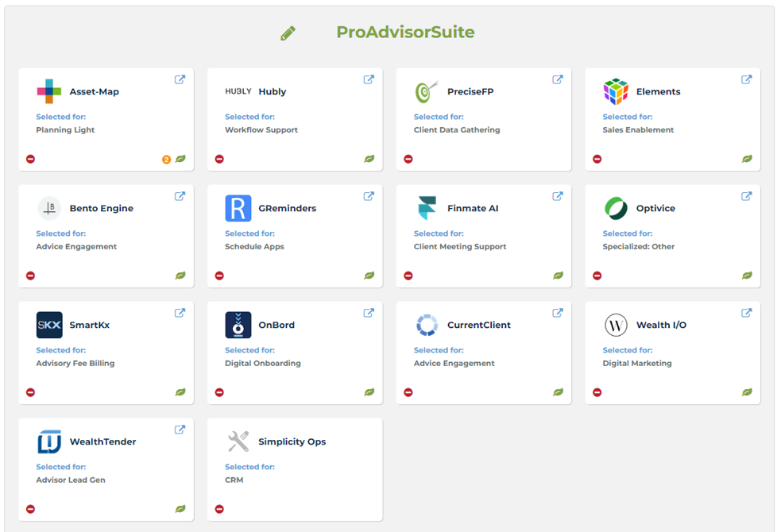Click the green leaf icon on PreciseFP

pyautogui.click(x=558, y=159)
